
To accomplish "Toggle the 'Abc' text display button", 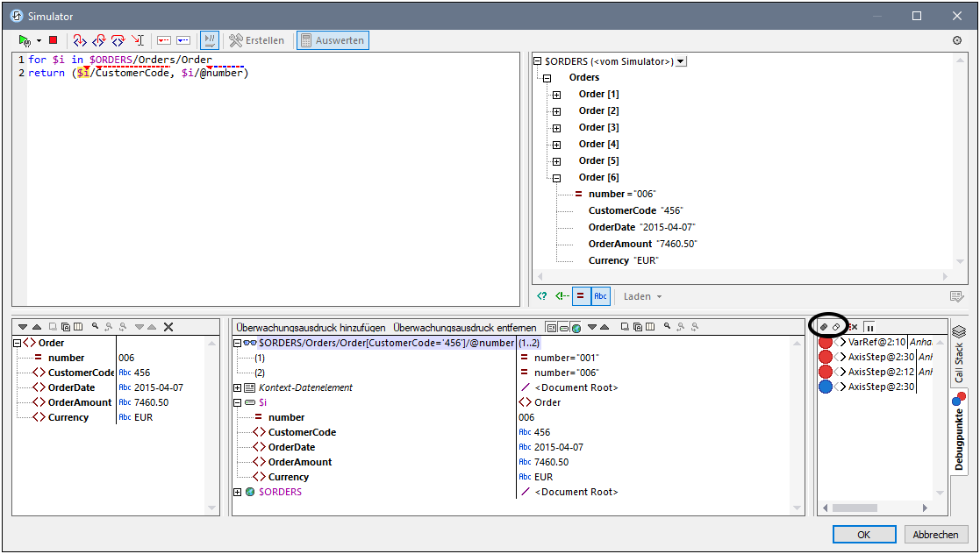I will coord(600,296).
